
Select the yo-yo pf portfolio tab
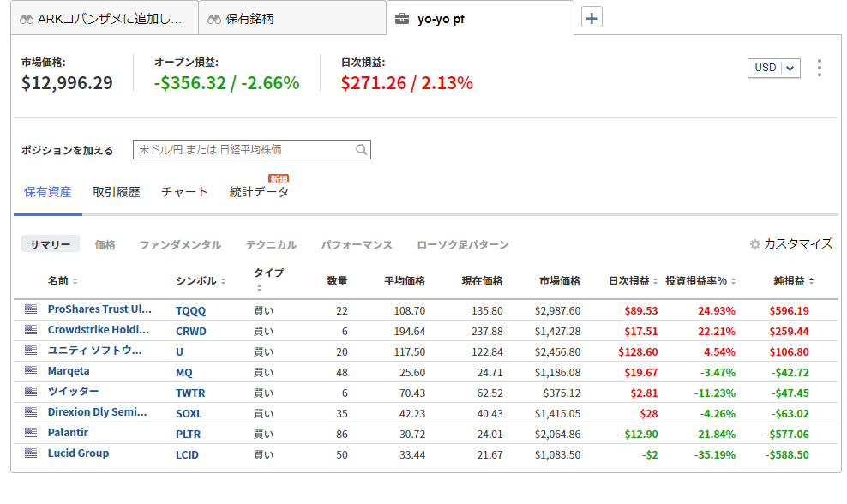tap(480, 19)
